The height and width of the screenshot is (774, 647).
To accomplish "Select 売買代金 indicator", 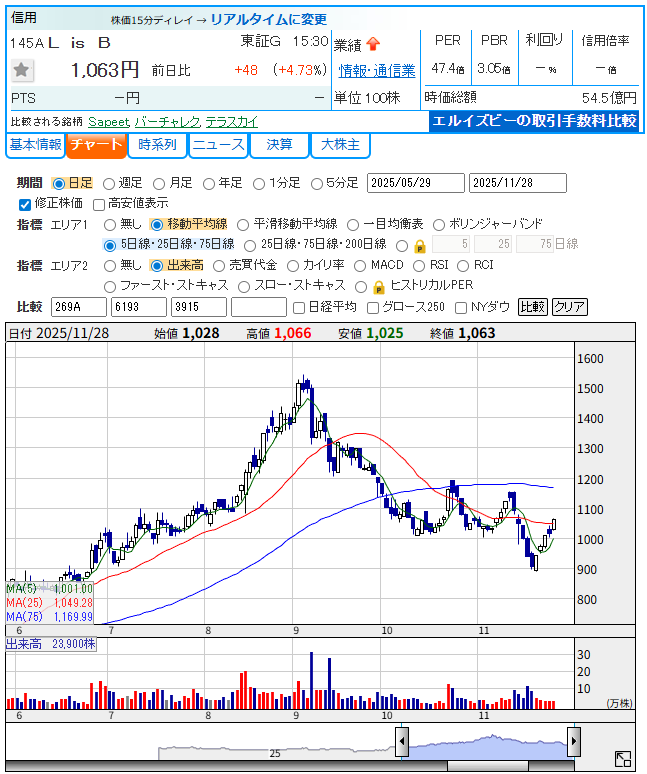I will [x=219, y=266].
